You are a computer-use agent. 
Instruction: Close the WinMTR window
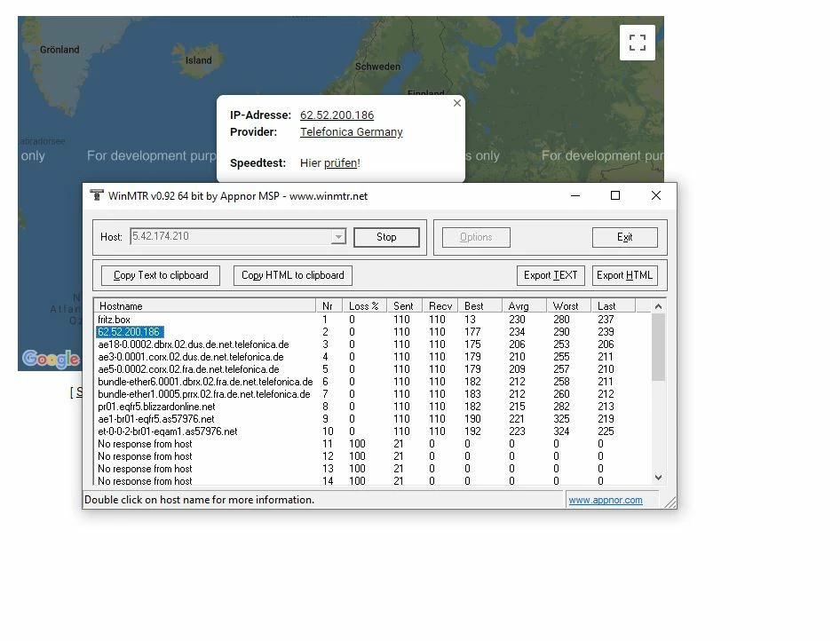click(655, 195)
